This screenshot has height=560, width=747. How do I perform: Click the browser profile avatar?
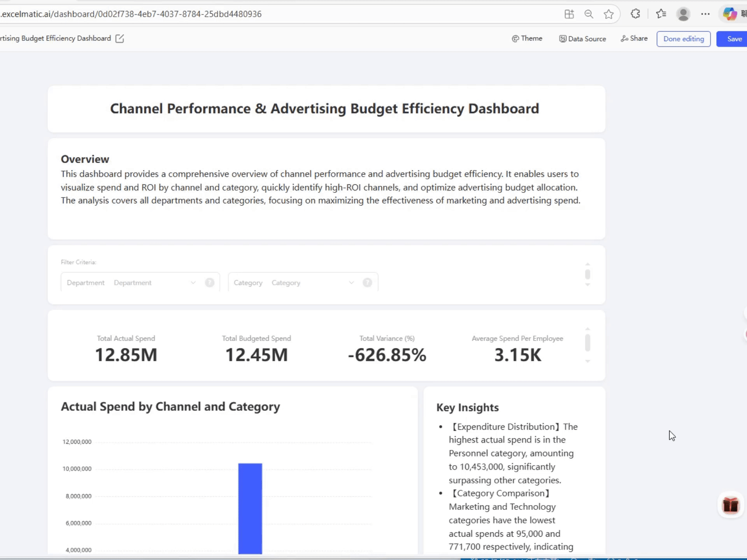683,14
